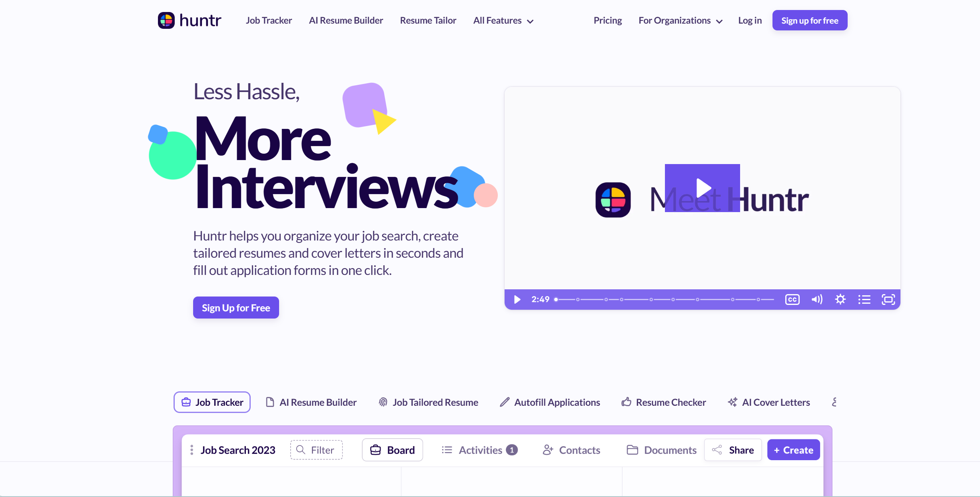Screen dimensions: 980x497
Task: Open the Activities view
Action: (x=480, y=450)
